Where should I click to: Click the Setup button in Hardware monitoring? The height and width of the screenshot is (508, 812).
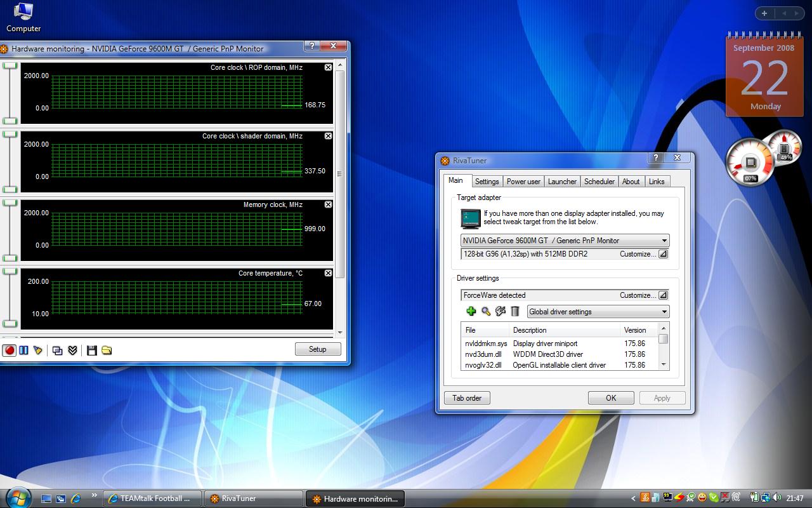318,349
